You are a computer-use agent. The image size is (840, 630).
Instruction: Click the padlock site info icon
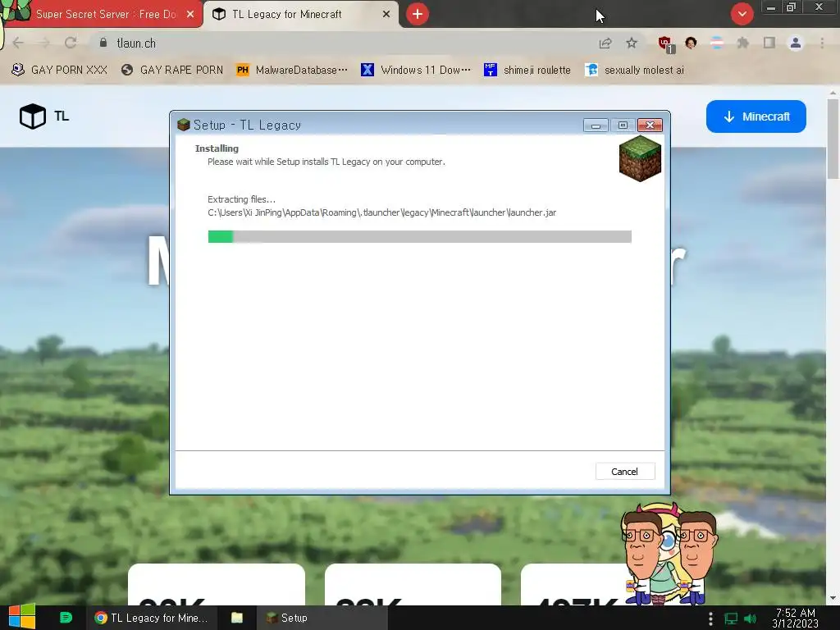[x=103, y=43]
